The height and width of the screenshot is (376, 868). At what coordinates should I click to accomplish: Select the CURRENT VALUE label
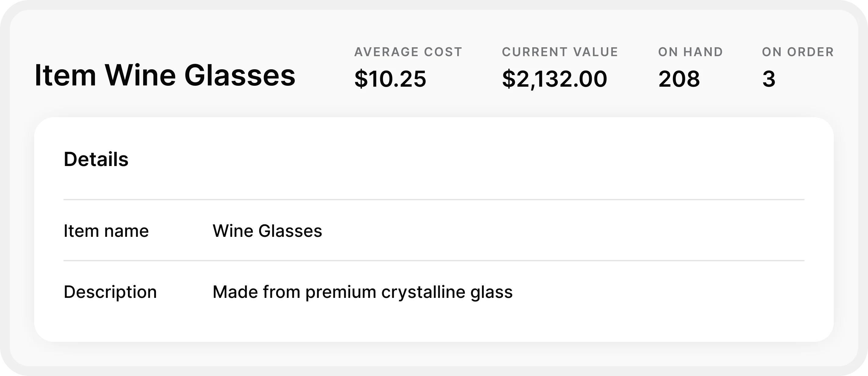pos(560,52)
